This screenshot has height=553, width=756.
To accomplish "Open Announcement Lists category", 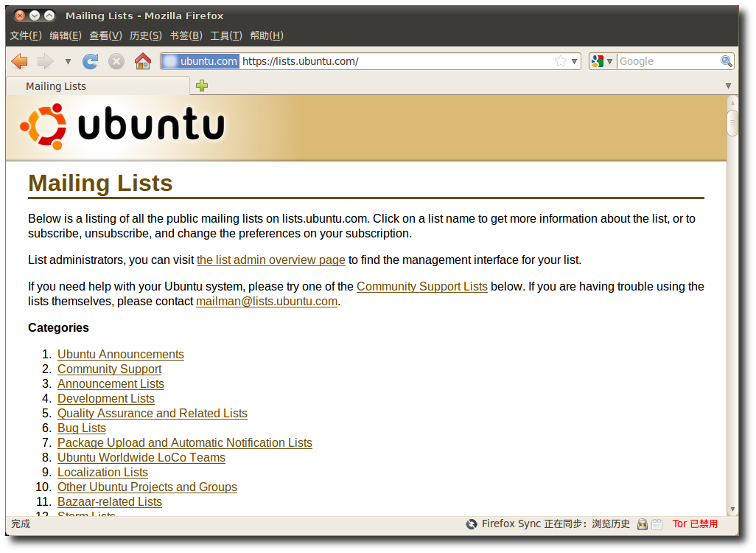I will [111, 384].
